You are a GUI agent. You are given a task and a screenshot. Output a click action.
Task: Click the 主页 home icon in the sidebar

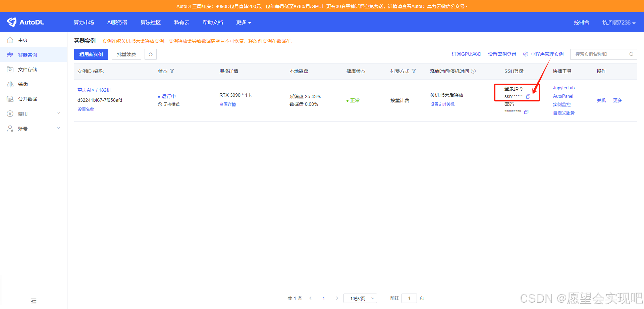[10, 40]
